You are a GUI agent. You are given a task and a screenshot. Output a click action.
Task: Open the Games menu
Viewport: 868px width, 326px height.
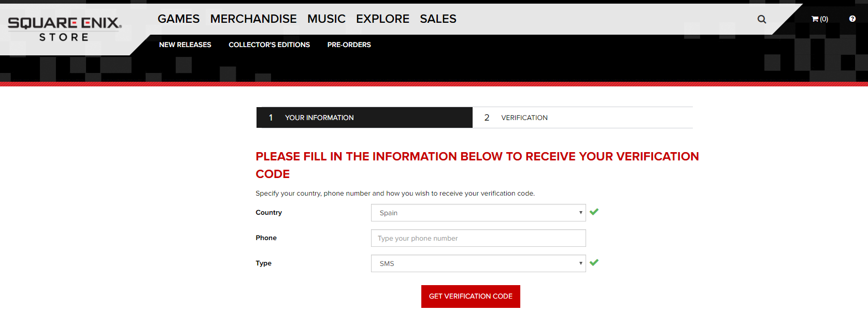[x=178, y=19]
